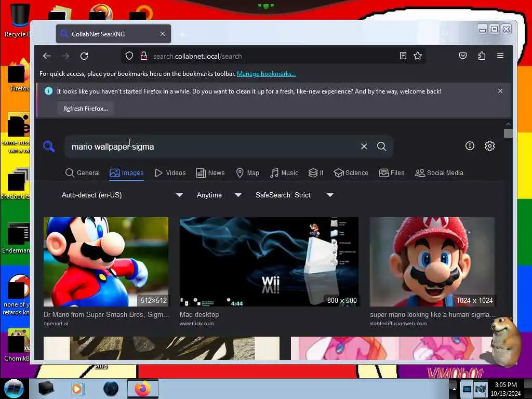The width and height of the screenshot is (532, 399).
Task: Bookmark this page with the star icon
Action: click(418, 56)
